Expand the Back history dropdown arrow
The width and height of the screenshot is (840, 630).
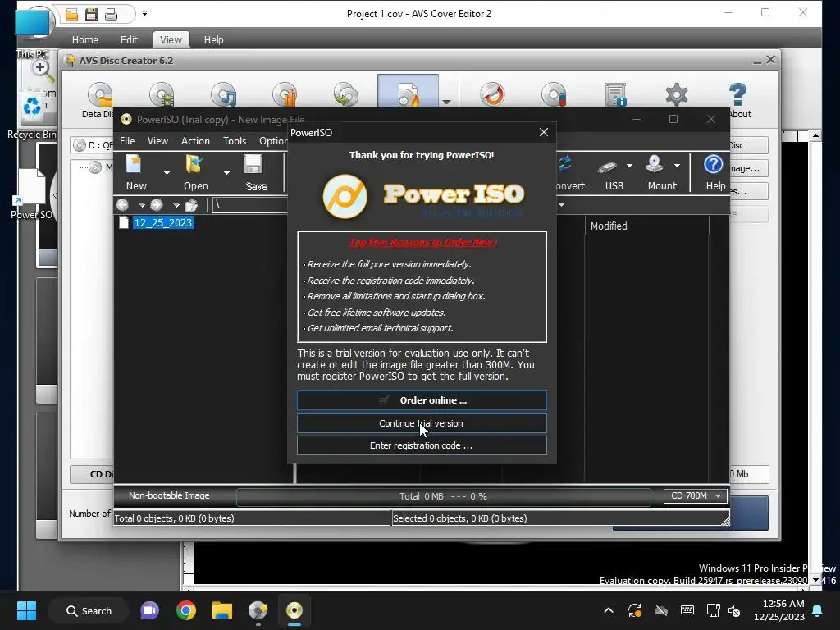(x=141, y=205)
